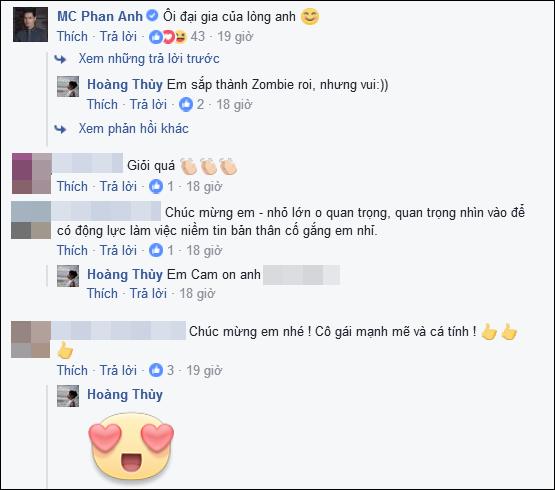Viewport: 555px width, 490px height.
Task: View the 3 likes on 'Cô gái mạnh mẽ' comment
Action: tap(162, 370)
